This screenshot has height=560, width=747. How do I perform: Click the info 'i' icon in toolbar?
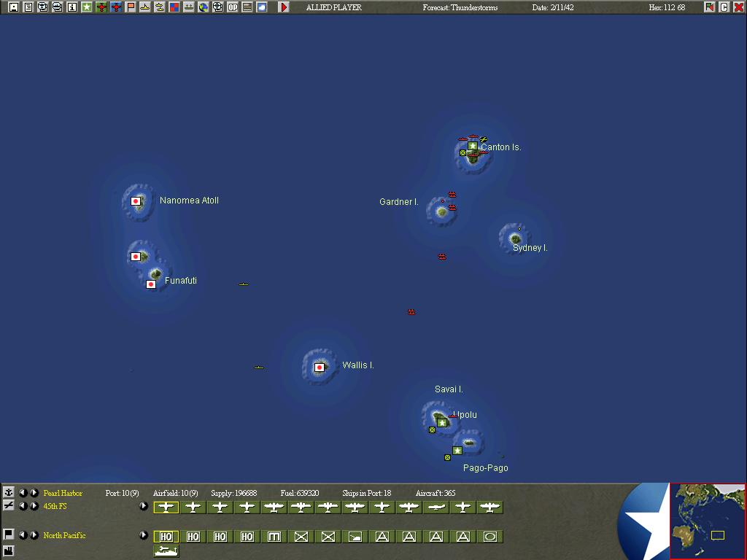72,7
